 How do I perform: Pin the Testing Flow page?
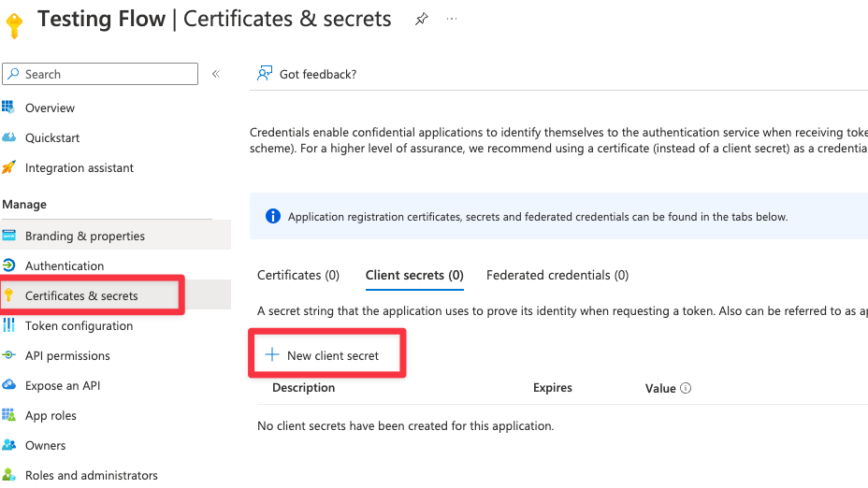pos(421,20)
